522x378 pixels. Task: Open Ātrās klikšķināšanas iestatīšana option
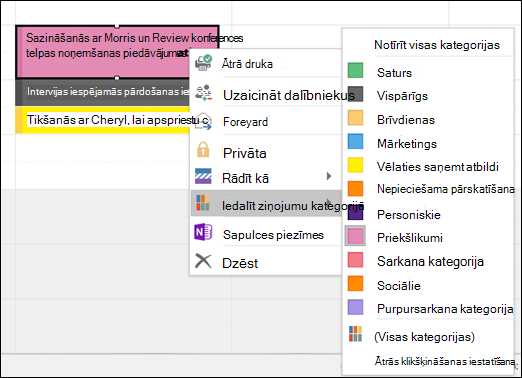(446, 361)
